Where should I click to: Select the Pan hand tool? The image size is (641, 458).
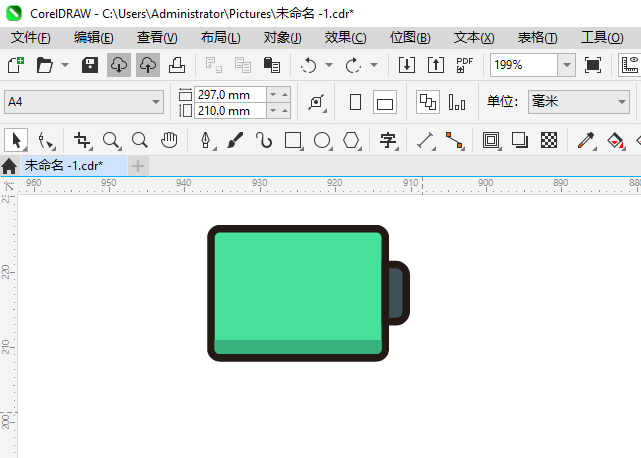point(169,140)
